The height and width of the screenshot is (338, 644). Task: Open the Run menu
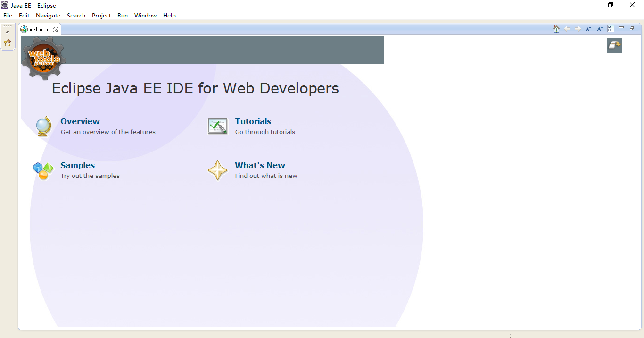[x=123, y=16]
